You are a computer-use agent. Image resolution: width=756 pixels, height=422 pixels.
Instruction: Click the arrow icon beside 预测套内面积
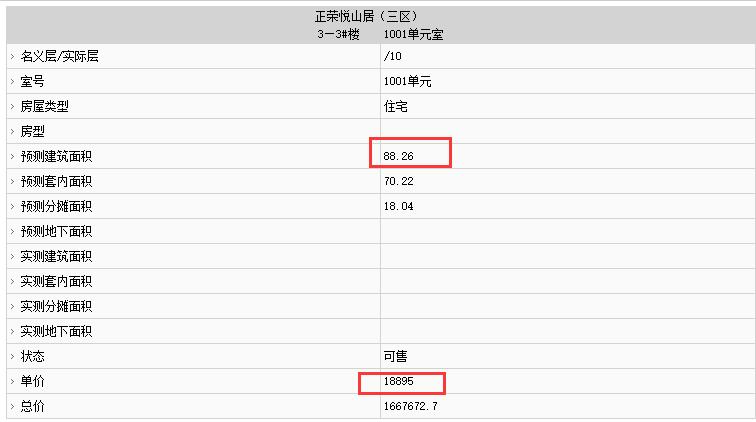tap(13, 182)
